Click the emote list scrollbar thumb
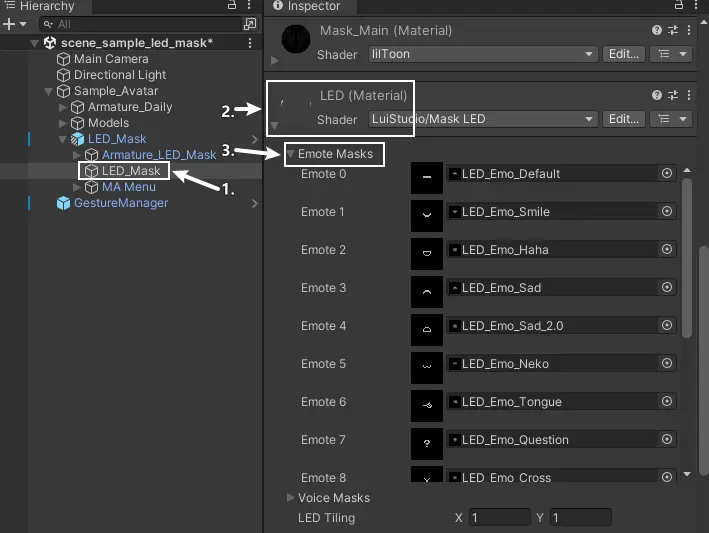The height and width of the screenshot is (533, 709). click(687, 258)
